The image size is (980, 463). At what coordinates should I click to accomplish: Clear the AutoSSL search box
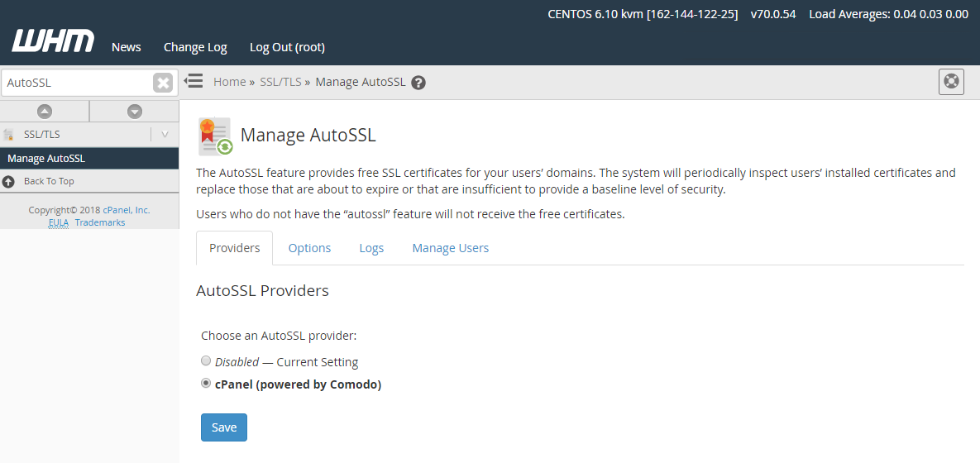point(162,83)
